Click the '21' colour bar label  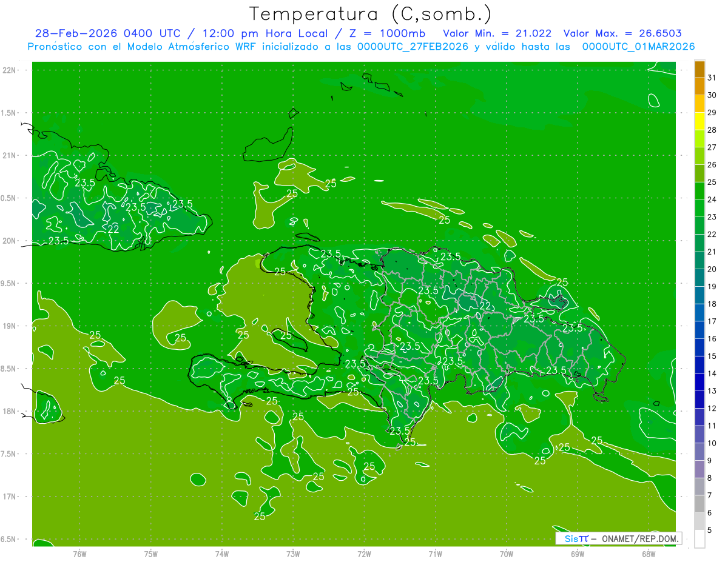pyautogui.click(x=712, y=252)
